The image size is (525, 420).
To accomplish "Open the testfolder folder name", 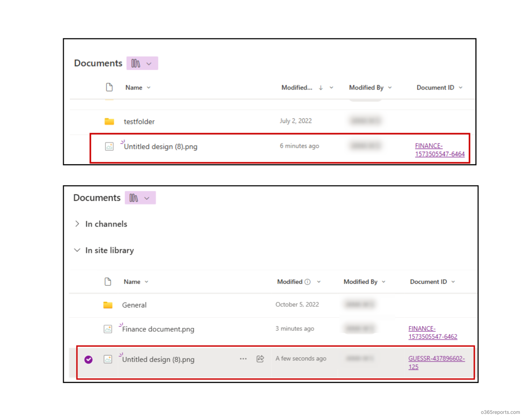I will point(139,122).
